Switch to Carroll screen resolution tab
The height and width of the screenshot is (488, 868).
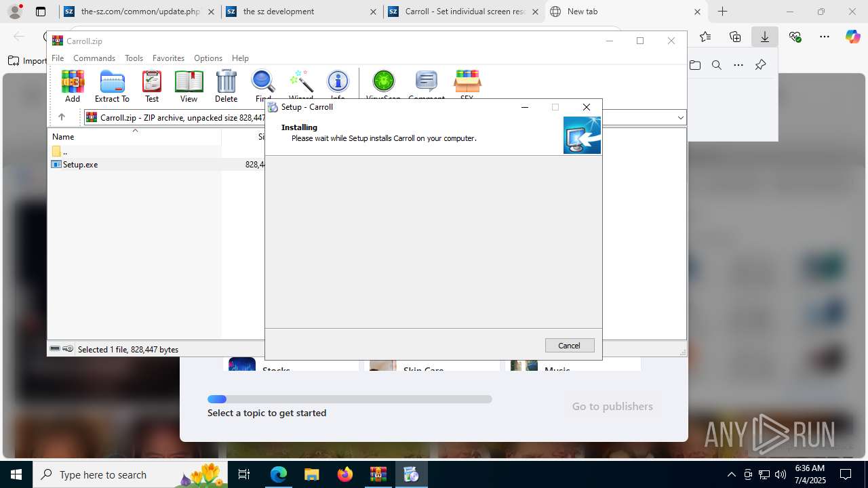[x=464, y=12]
